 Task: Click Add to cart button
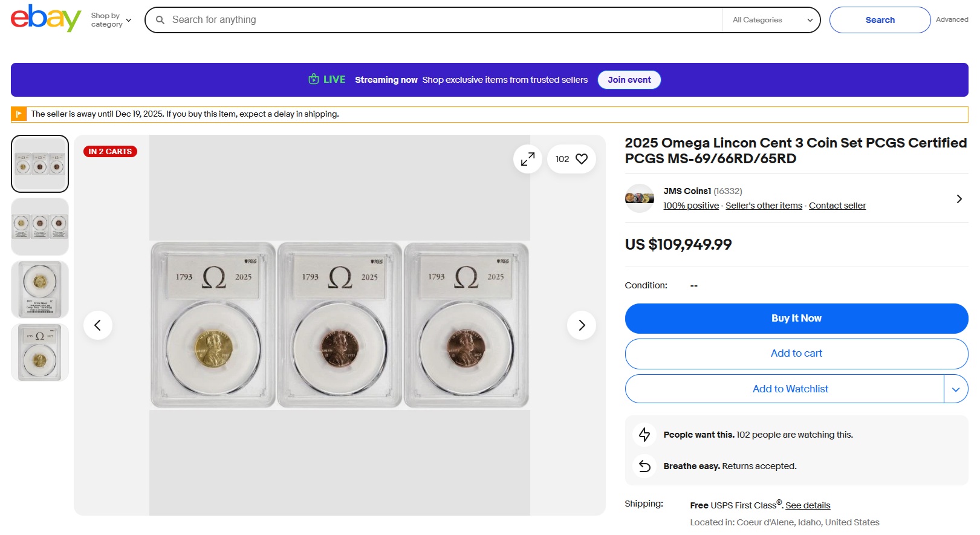[x=796, y=354]
